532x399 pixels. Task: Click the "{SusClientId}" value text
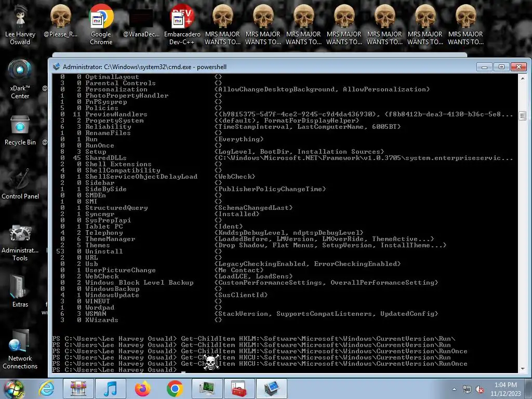pos(241,295)
